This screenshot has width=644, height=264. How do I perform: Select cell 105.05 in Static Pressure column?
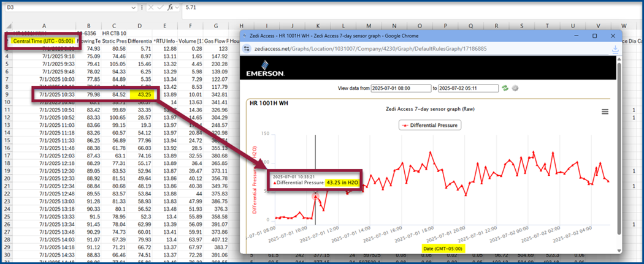(114, 64)
